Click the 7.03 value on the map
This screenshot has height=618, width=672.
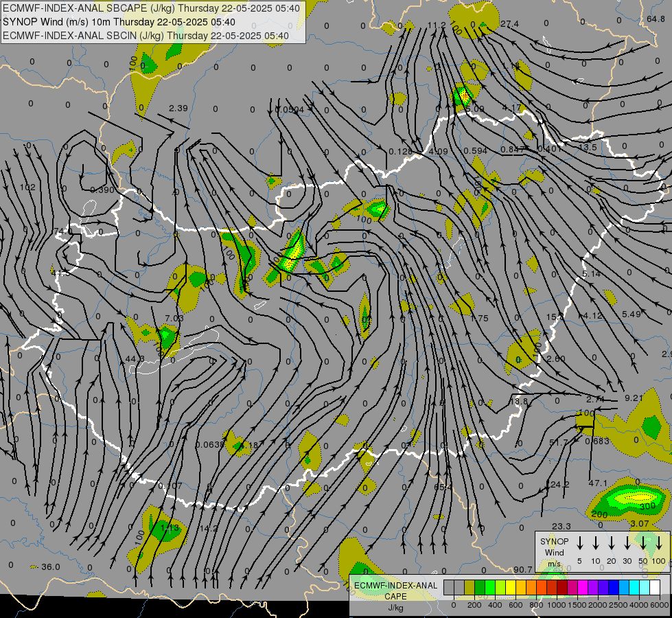(174, 318)
